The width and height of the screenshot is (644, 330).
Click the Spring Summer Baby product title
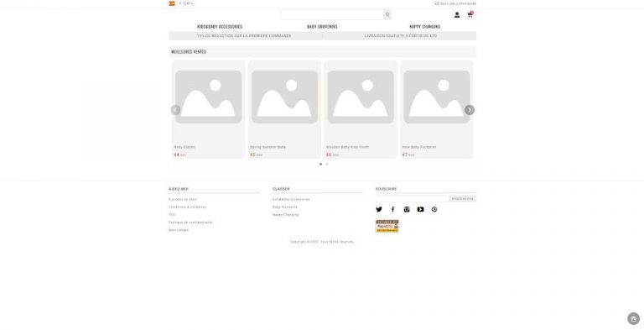[267, 147]
